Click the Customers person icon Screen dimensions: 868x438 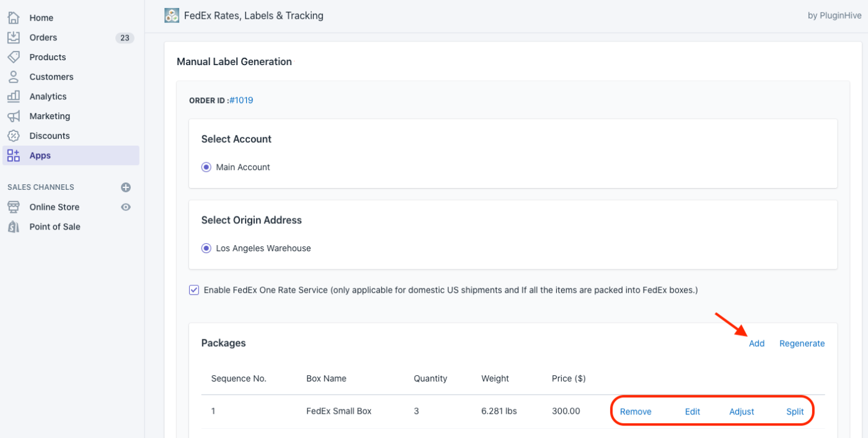click(x=14, y=77)
